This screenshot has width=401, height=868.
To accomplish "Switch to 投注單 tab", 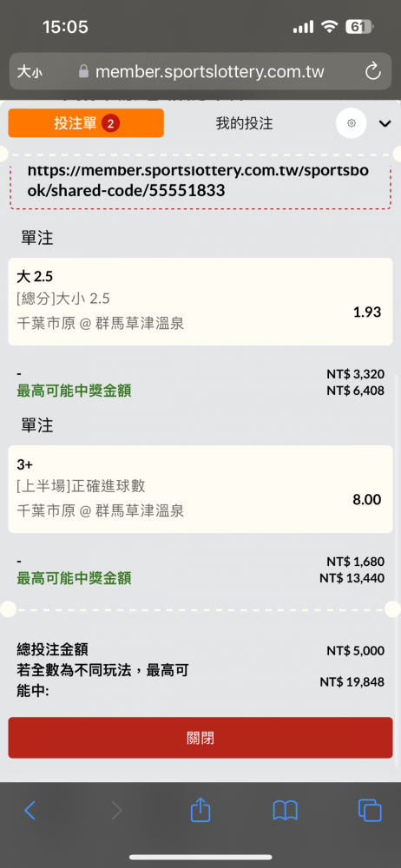I will coord(86,123).
